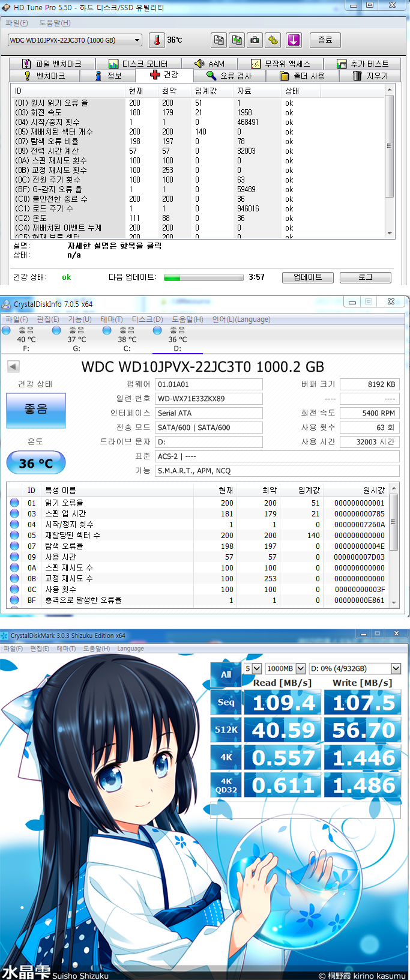Open the 폴더 사용 tab
This screenshot has width=410, height=980.
pos(302,76)
